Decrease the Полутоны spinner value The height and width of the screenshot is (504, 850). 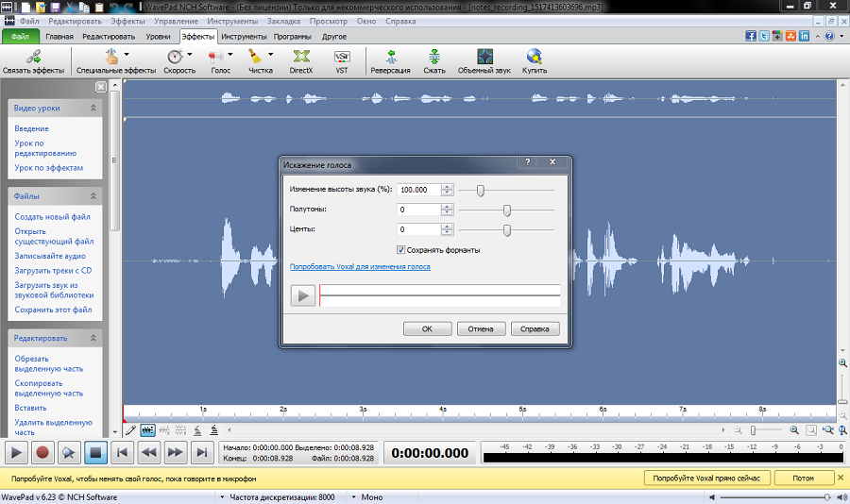(x=447, y=212)
